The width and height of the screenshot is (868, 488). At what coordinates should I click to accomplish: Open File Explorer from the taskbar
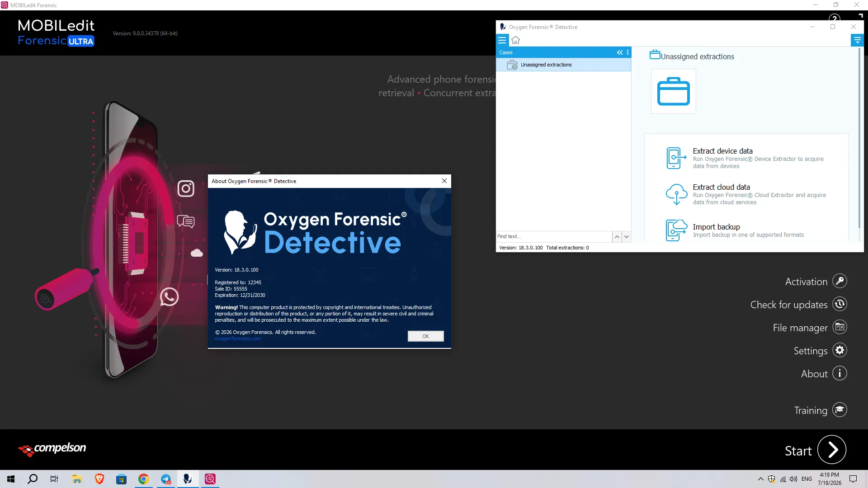pyautogui.click(x=77, y=479)
